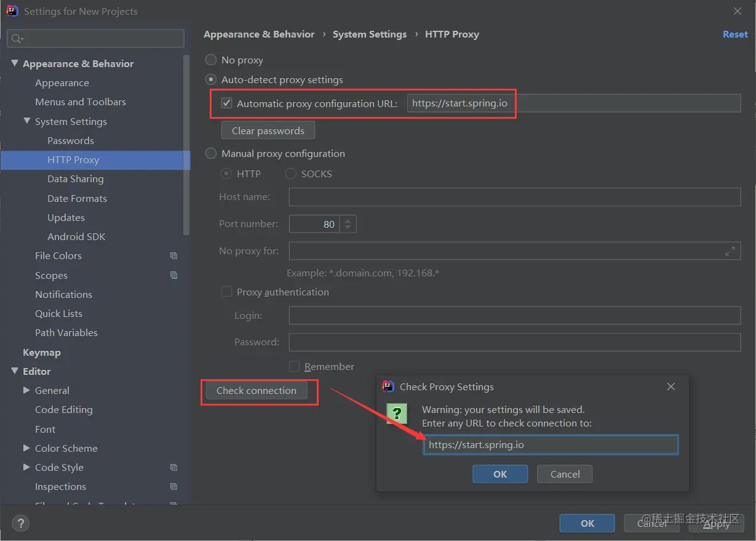Screen dimensions: 756x541
Task: Open the Notifications settings
Action: tap(63, 294)
